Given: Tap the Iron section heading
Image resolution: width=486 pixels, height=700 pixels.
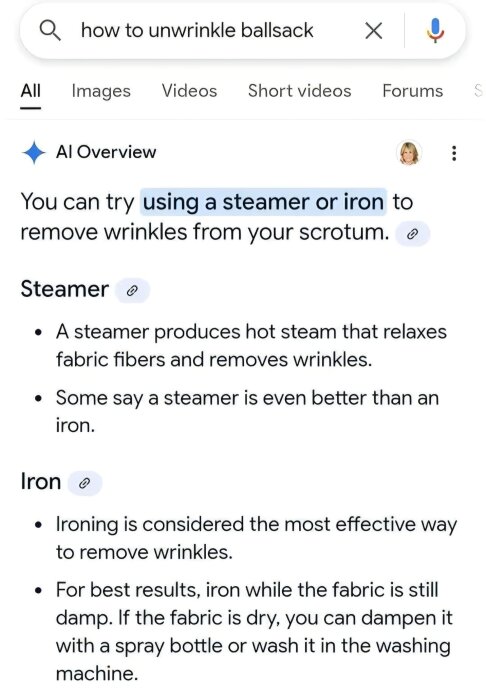Looking at the screenshot, I should [x=41, y=482].
